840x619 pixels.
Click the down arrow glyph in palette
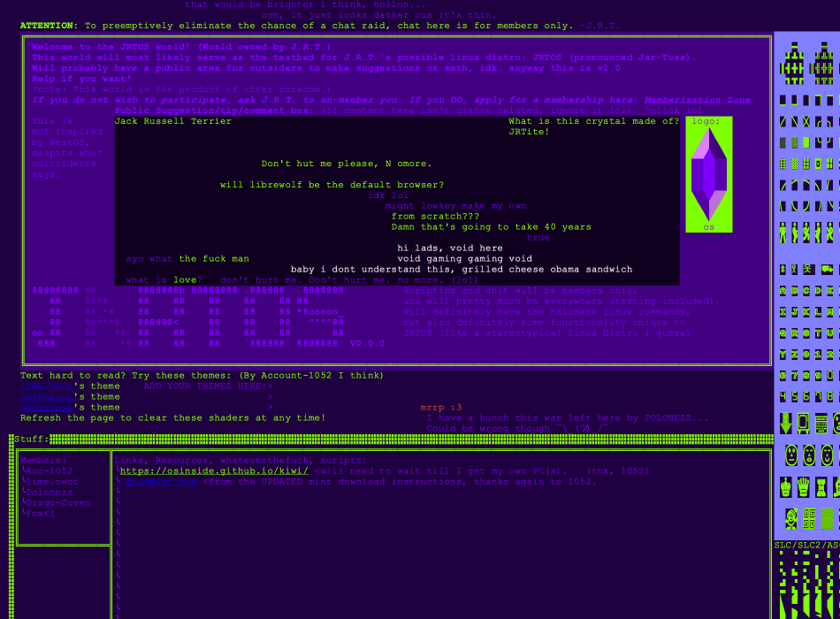(x=786, y=424)
